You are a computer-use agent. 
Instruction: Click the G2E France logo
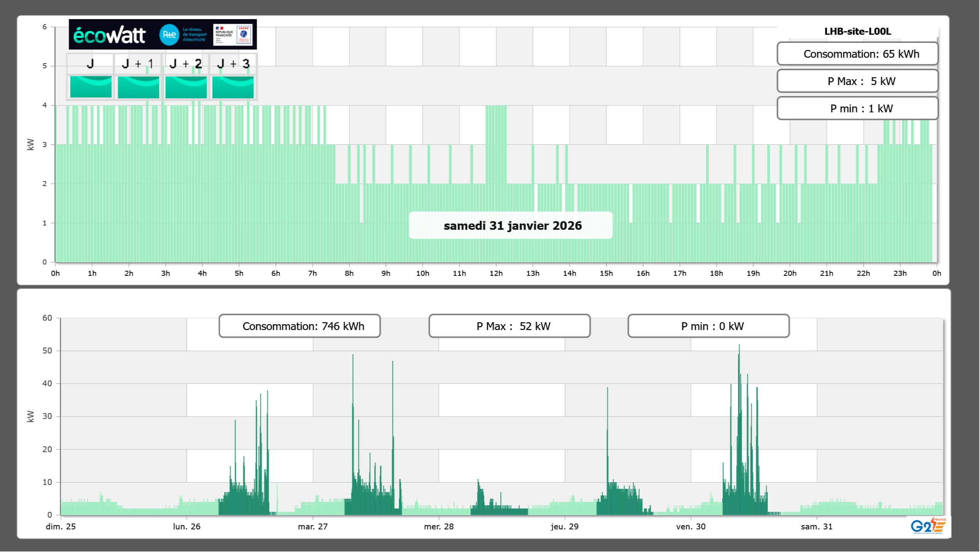(x=928, y=525)
